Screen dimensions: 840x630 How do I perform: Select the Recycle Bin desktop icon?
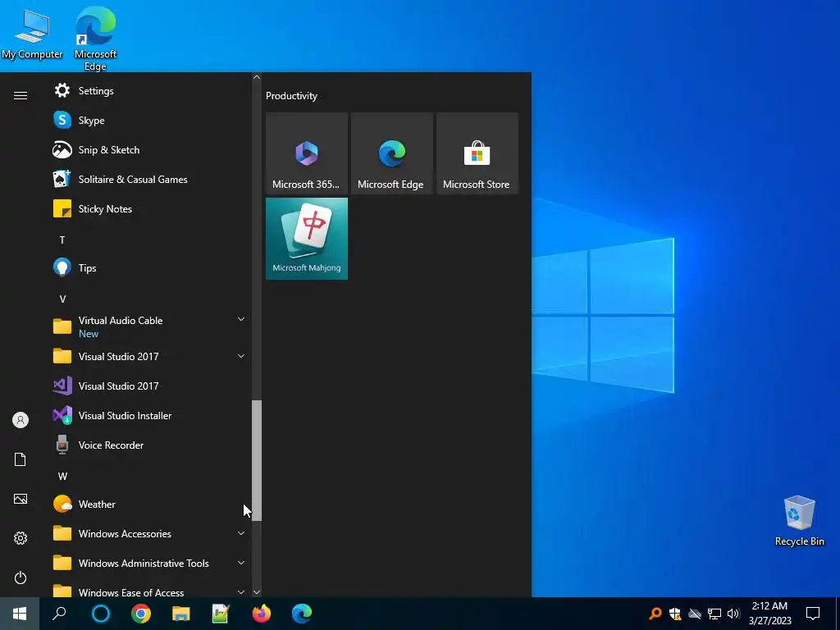click(x=799, y=521)
